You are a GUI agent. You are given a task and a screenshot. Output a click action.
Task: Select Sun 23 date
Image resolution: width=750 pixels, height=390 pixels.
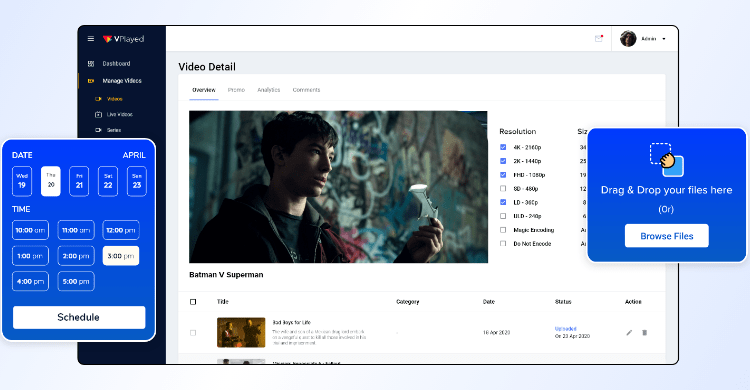137,181
